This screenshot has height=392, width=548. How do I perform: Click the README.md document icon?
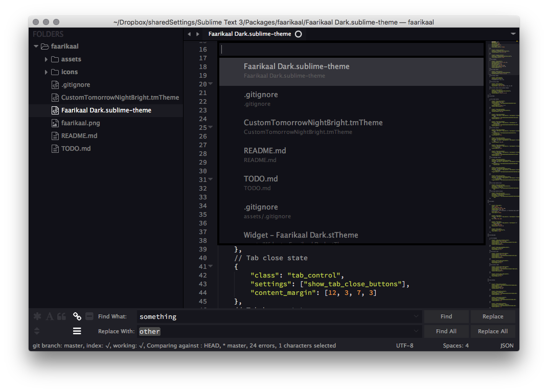pyautogui.click(x=55, y=136)
